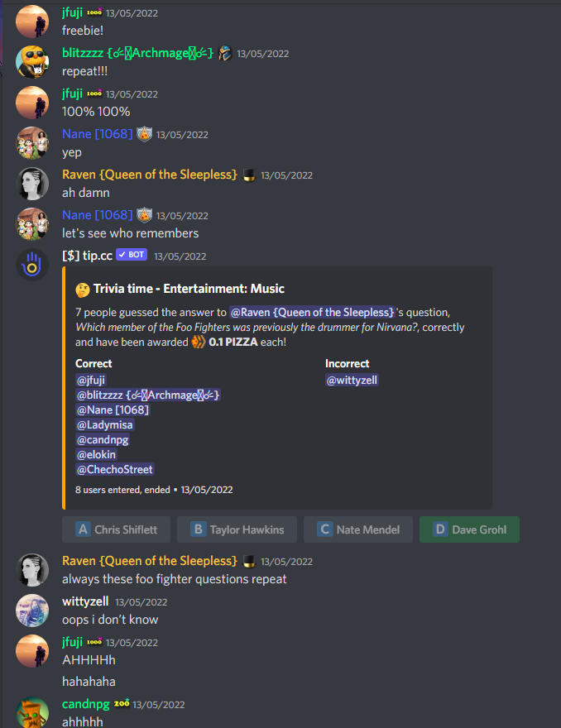Click the BOT verified badge
This screenshot has width=561, height=728.
pos(132,255)
